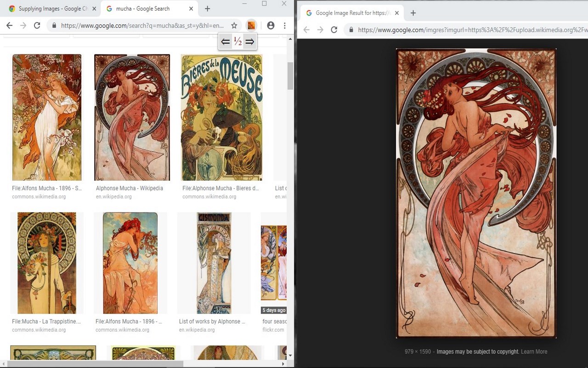Click the flickr.com source text
The width and height of the screenshot is (588, 368).
273,330
